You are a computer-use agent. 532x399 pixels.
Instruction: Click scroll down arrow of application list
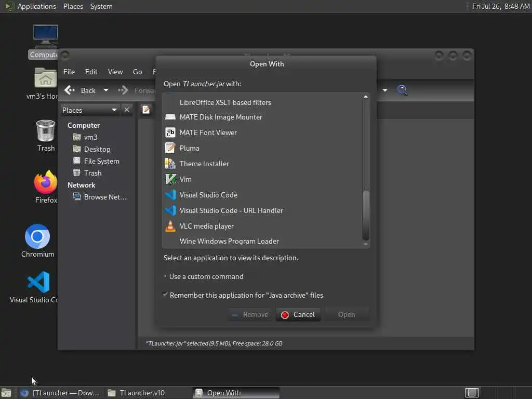(366, 244)
